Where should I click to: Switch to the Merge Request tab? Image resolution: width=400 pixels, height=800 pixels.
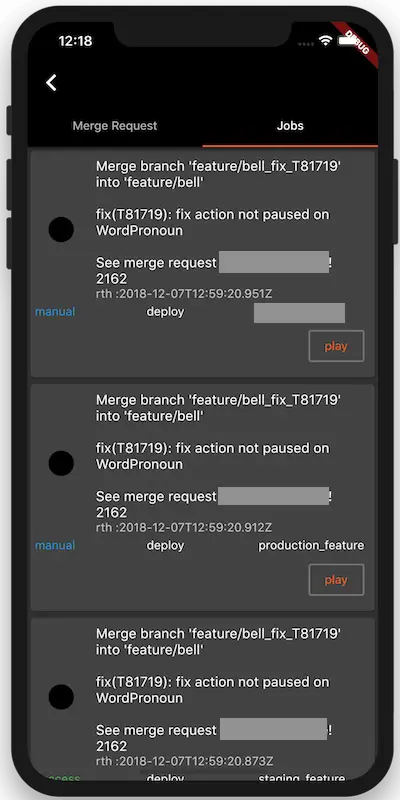[x=115, y=126]
